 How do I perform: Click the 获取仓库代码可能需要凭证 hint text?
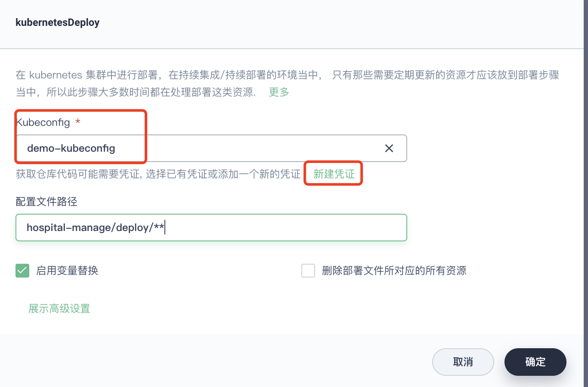pyautogui.click(x=158, y=174)
